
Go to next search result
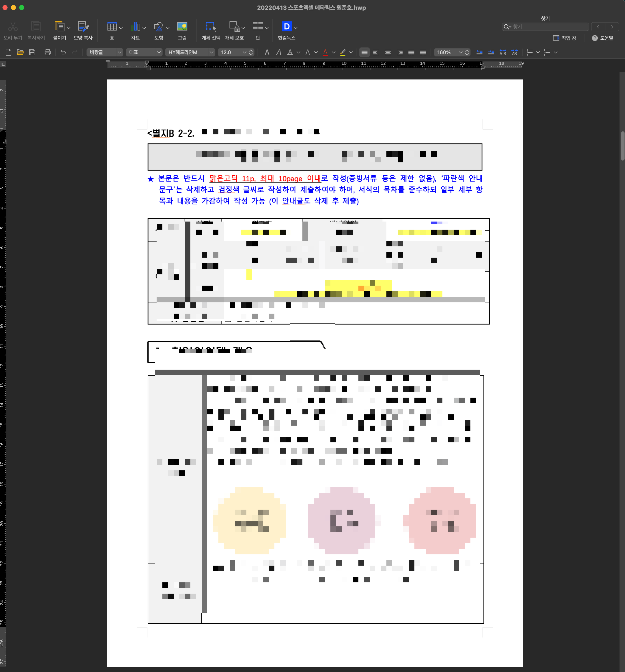coord(612,26)
